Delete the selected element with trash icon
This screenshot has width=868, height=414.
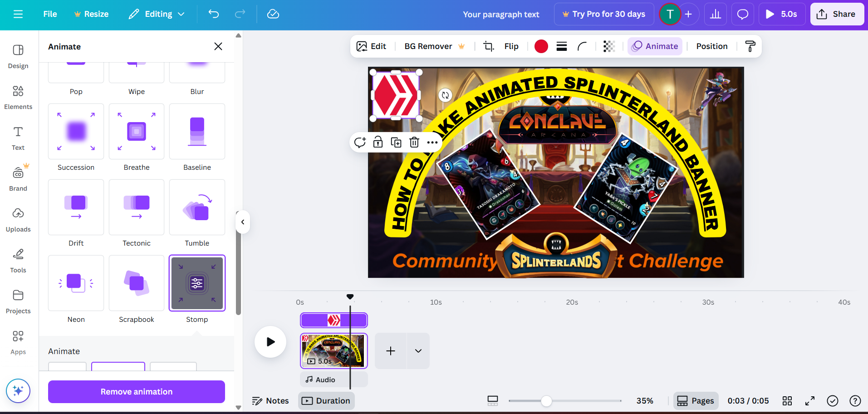pos(414,143)
